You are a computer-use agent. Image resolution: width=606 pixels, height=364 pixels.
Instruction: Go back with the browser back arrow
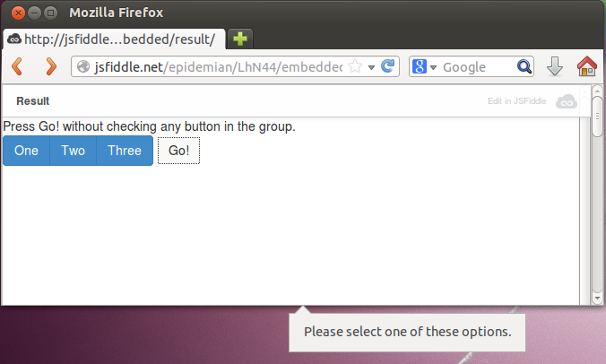point(17,66)
